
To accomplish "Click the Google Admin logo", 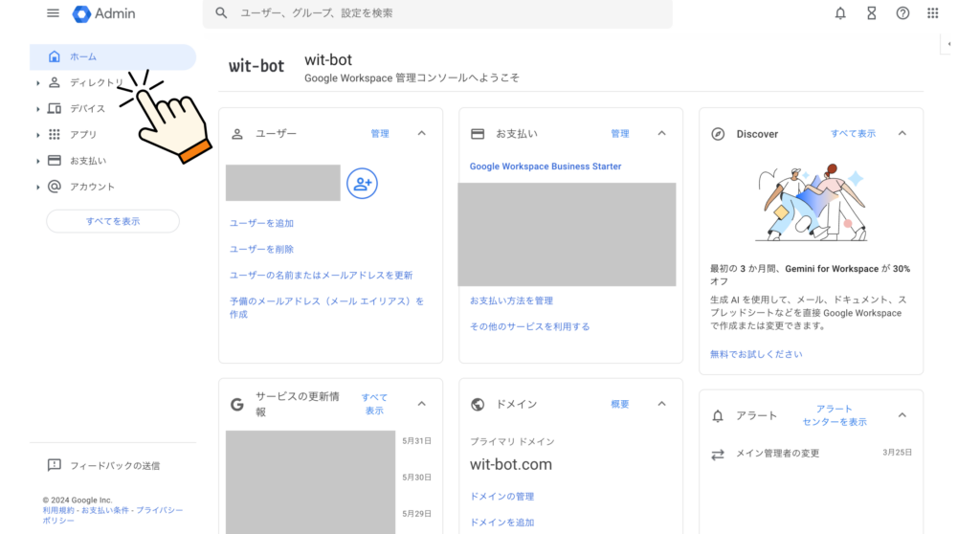I will click(x=103, y=13).
